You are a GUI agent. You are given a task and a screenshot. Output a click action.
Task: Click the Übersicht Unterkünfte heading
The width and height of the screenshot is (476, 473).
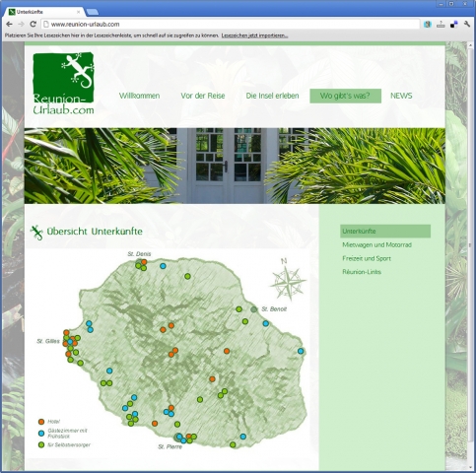click(95, 232)
